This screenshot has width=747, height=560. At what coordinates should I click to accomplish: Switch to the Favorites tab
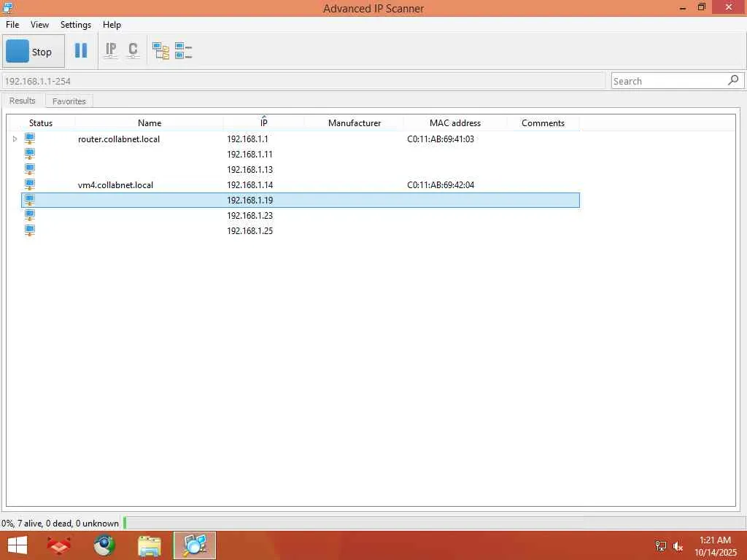click(69, 101)
